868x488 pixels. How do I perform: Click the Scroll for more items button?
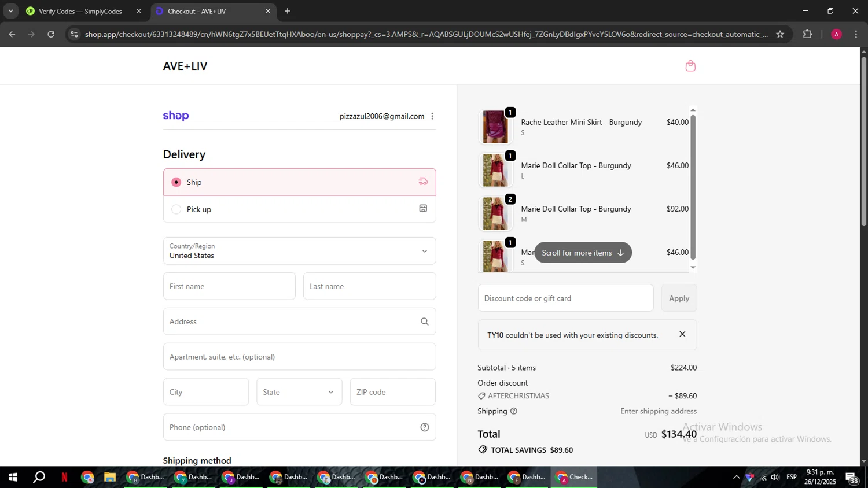coord(583,253)
